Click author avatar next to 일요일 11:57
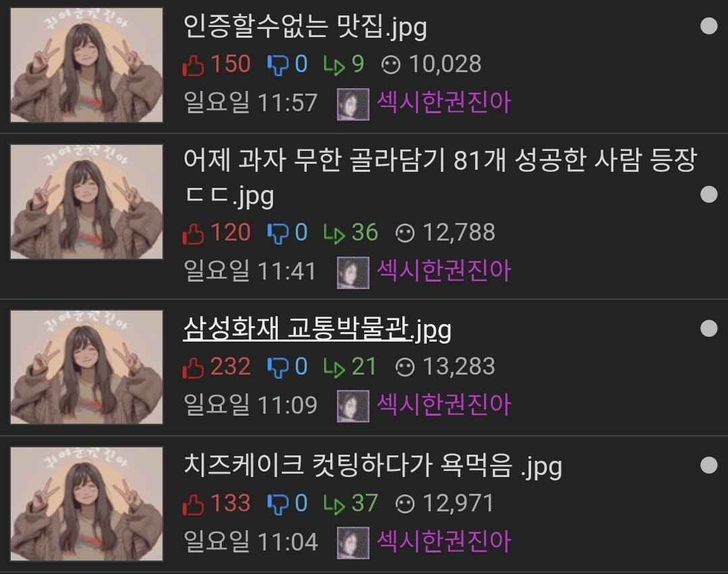This screenshot has width=728, height=574. click(x=353, y=104)
